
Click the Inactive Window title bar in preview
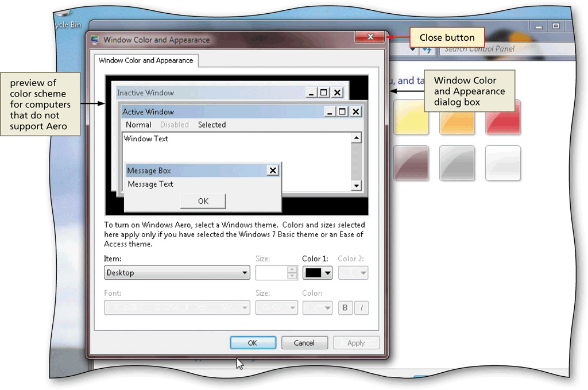pos(230,92)
